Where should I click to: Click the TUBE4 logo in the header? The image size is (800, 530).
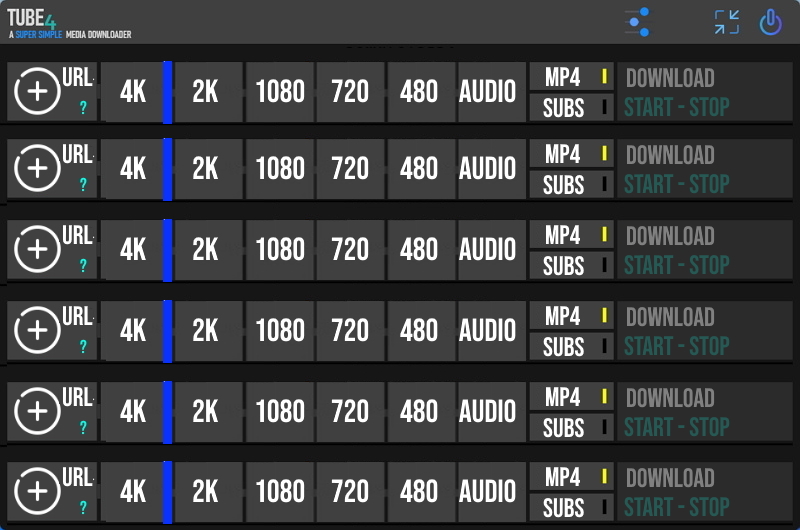pos(32,19)
